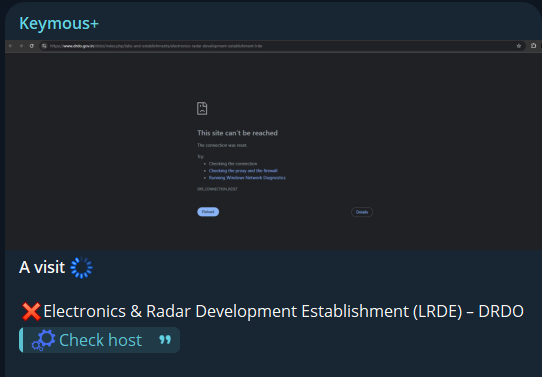Click the reload page icon in toolbar

(31, 46)
